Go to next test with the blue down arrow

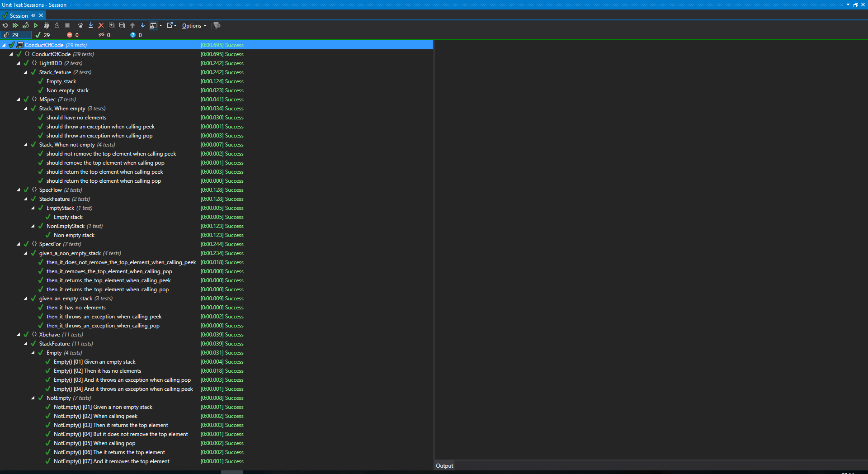(x=143, y=26)
